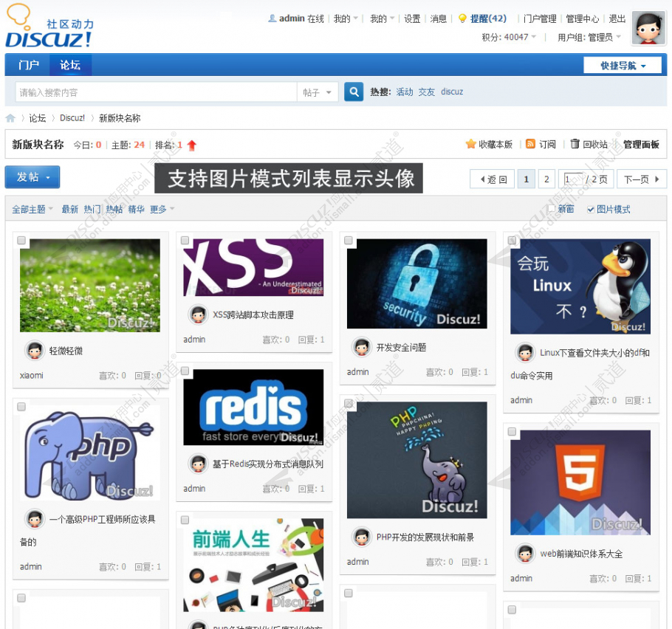The image size is (672, 629).
Task: Open thread title XSS跨站脚本攻击原理
Action: tap(253, 315)
